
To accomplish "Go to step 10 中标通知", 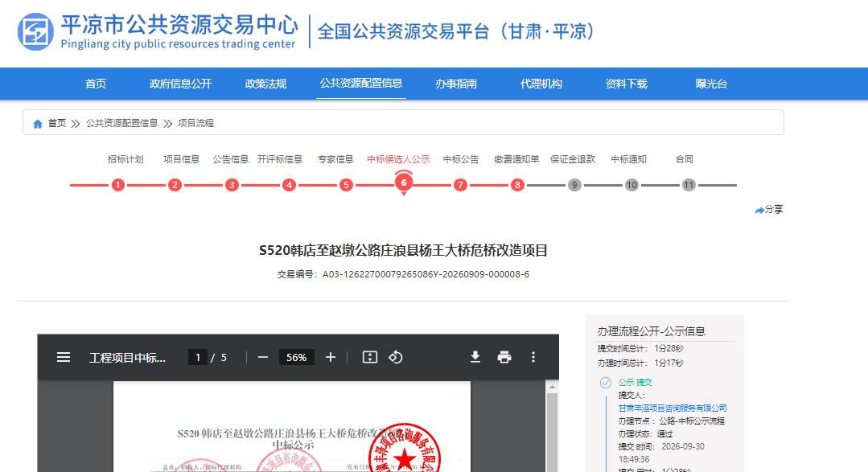I will tap(631, 185).
